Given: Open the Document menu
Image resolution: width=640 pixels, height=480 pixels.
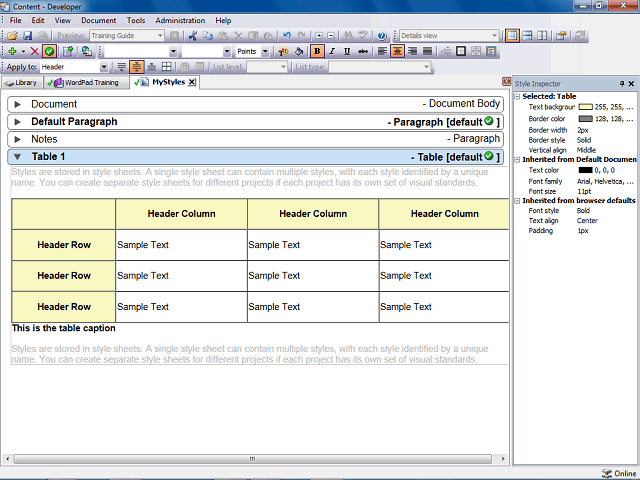Looking at the screenshot, I should pyautogui.click(x=98, y=20).
